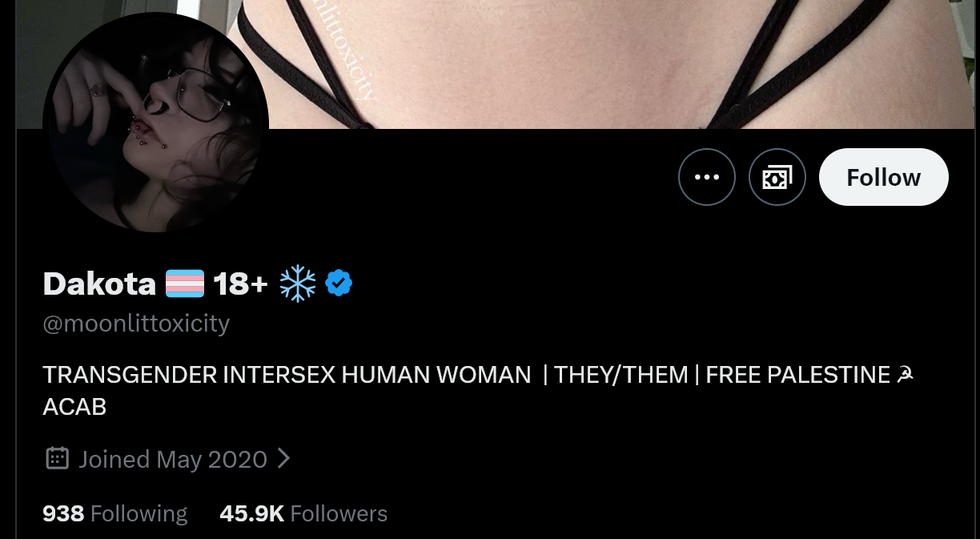Click TRANSGENDER INTERSEX HUMAN WOMAN bio text
The height and width of the screenshot is (539, 980).
click(287, 375)
